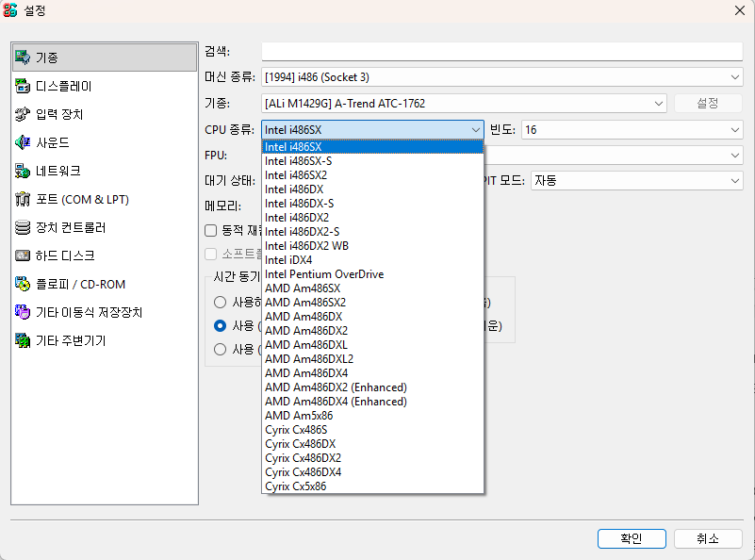The height and width of the screenshot is (560, 755).
Task: Choose Cyrix Cx486S option
Action: pyautogui.click(x=372, y=430)
